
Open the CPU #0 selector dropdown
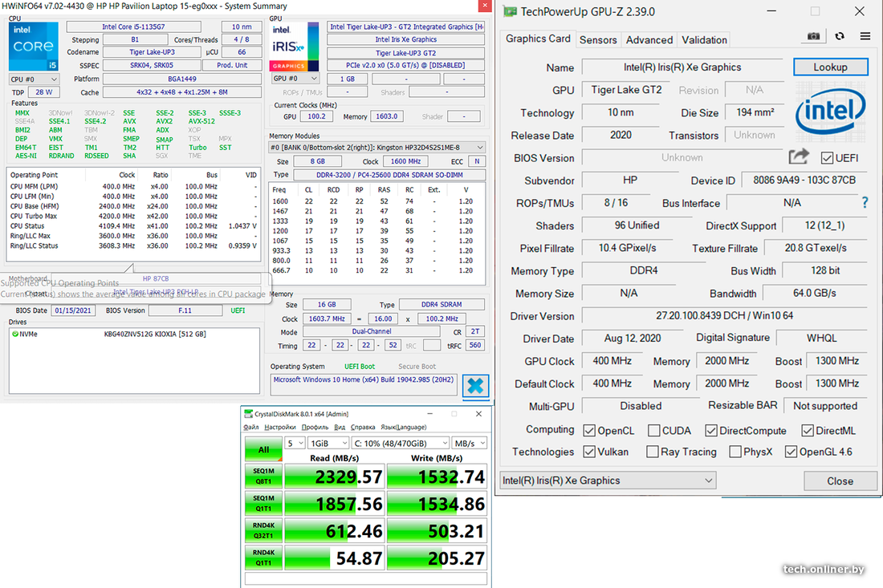pyautogui.click(x=34, y=79)
